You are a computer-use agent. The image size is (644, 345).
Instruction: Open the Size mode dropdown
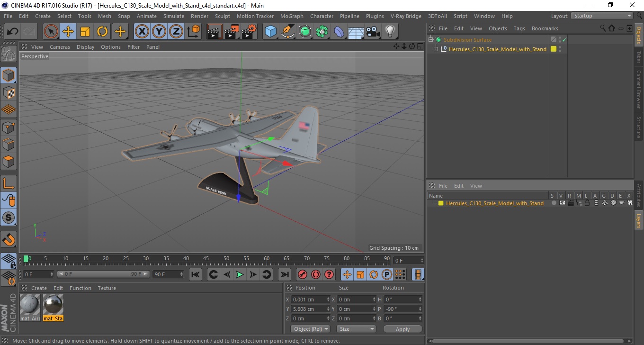[x=356, y=329]
